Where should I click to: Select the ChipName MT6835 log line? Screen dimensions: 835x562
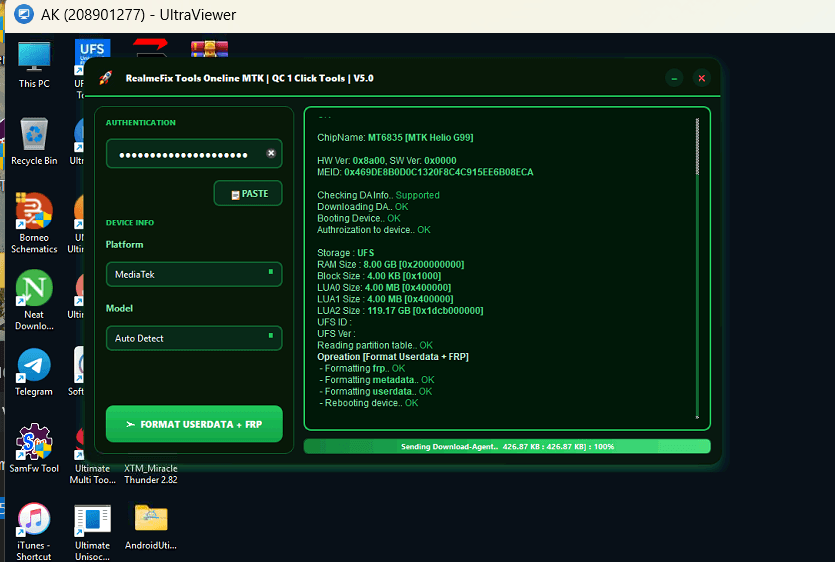tap(395, 137)
